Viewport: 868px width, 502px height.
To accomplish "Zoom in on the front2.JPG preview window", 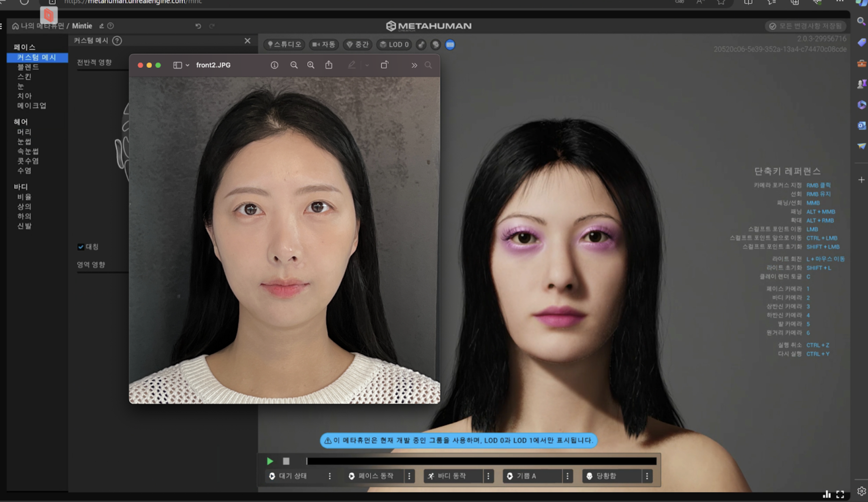I will [311, 65].
